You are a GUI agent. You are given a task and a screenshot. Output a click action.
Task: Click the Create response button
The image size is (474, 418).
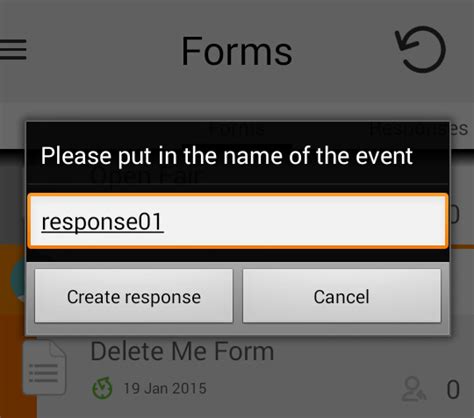(x=134, y=296)
